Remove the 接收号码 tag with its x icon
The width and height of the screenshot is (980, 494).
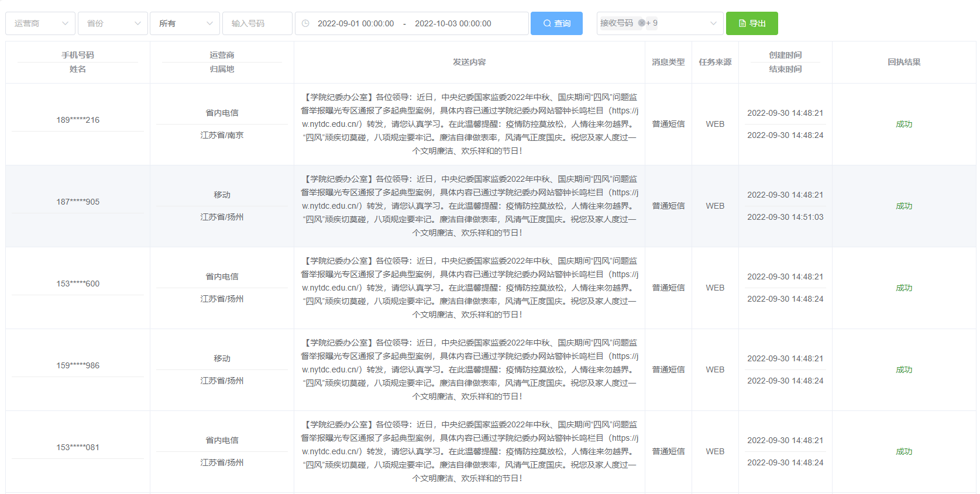pyautogui.click(x=641, y=23)
